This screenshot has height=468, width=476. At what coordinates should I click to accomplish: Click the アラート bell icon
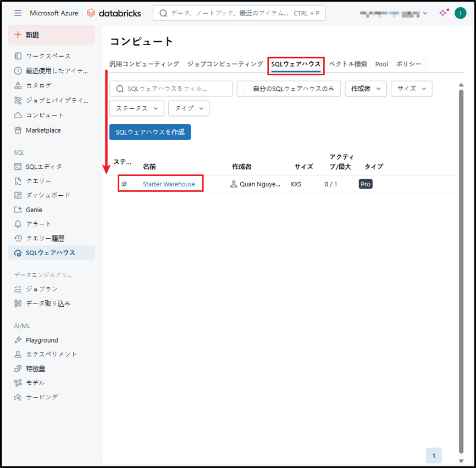pyautogui.click(x=18, y=224)
